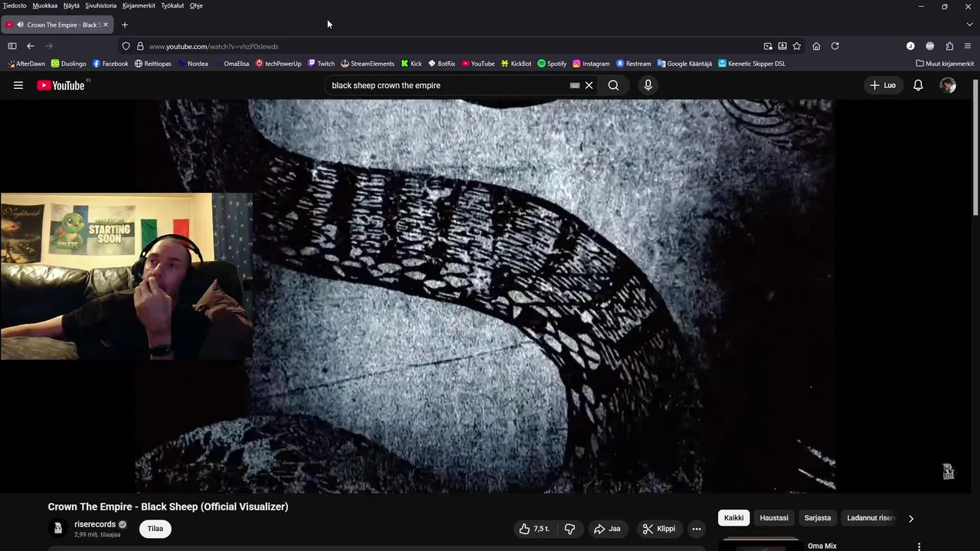Open the StreamElements bookmark
This screenshot has height=551, width=980.
point(367,64)
